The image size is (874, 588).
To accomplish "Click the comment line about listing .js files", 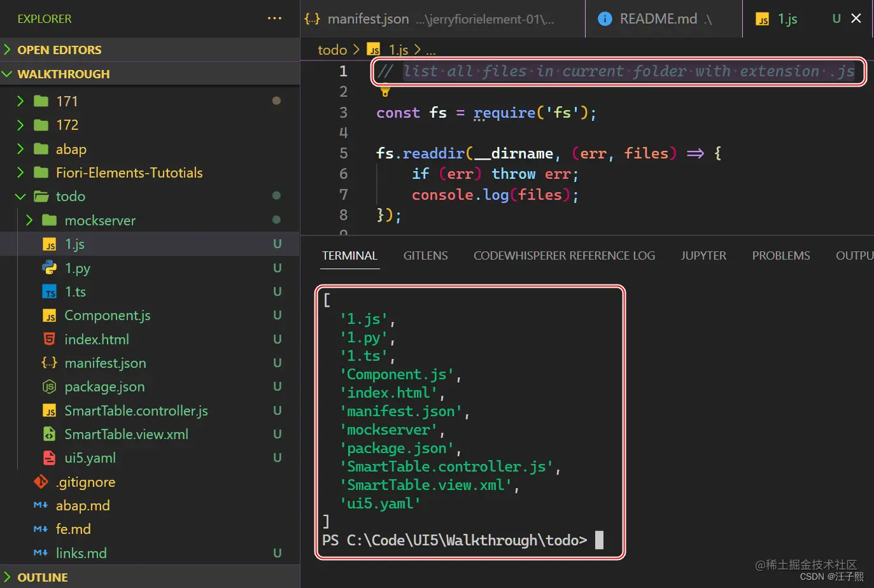I will point(616,71).
